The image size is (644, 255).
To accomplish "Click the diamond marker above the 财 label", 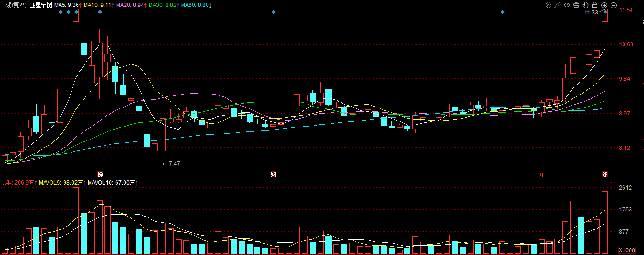I will point(273,12).
